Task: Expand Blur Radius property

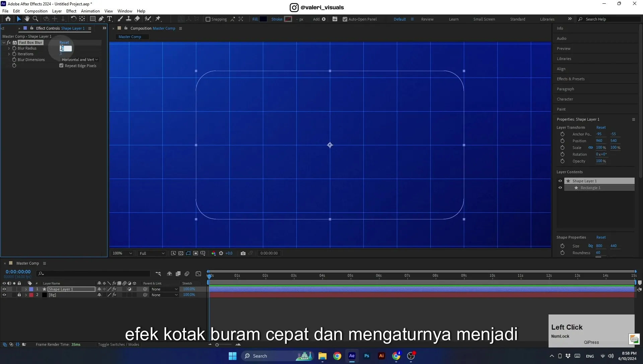Action: click(9, 48)
